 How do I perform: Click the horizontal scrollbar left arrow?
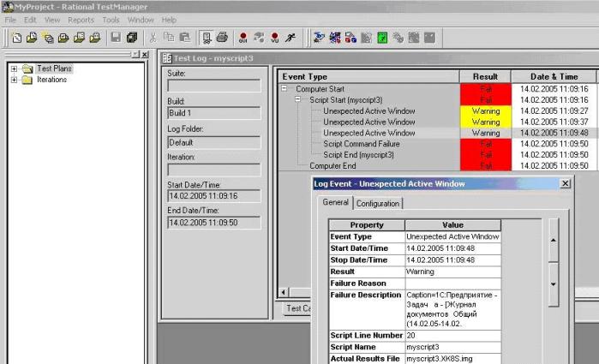click(x=283, y=293)
